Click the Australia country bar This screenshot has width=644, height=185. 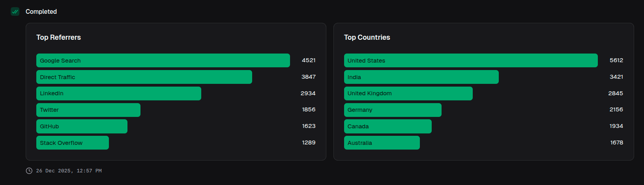pos(382,143)
